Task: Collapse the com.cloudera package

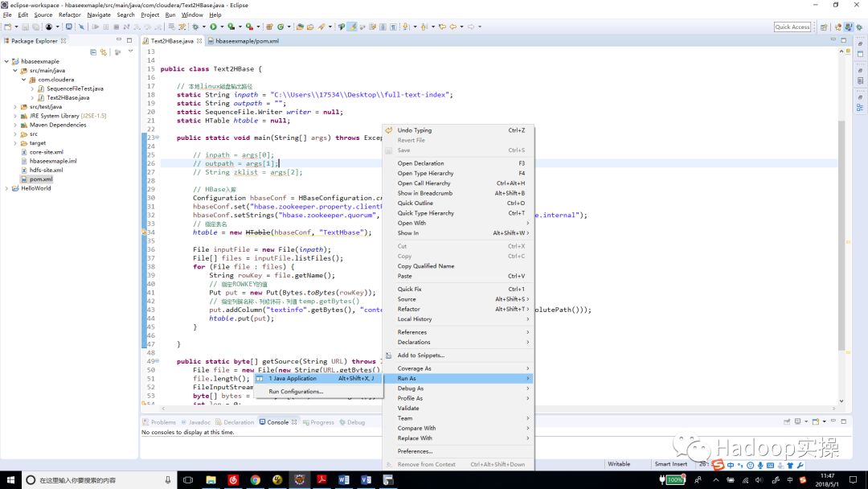Action: pos(24,80)
